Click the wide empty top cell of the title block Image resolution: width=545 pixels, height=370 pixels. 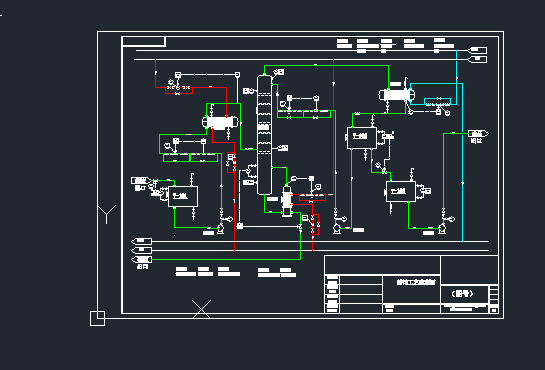[x=382, y=265]
